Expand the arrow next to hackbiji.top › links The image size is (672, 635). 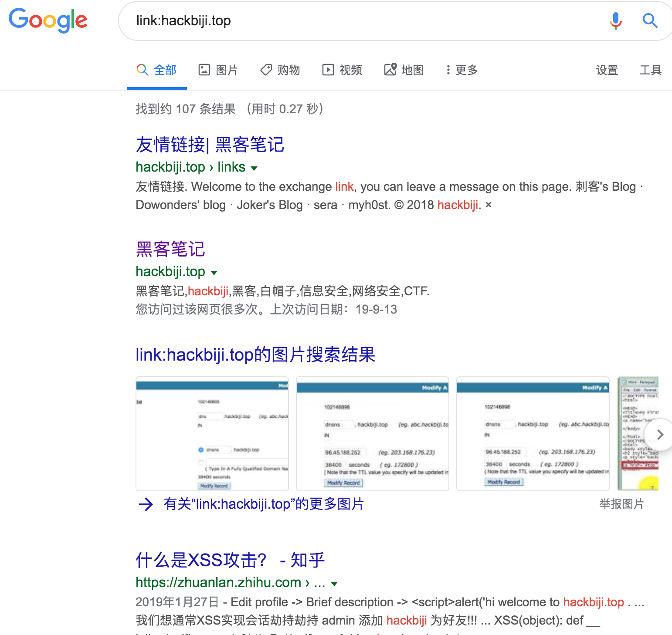coord(255,168)
